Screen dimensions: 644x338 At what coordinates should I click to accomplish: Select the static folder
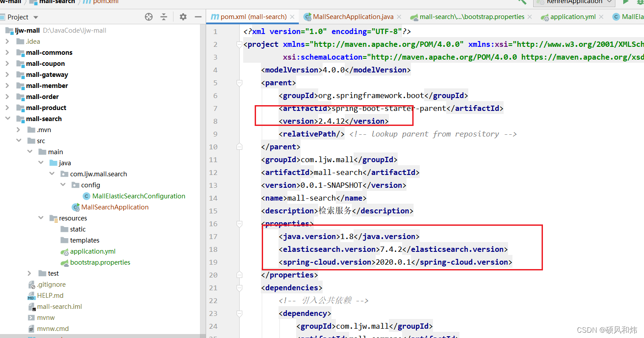tap(78, 229)
